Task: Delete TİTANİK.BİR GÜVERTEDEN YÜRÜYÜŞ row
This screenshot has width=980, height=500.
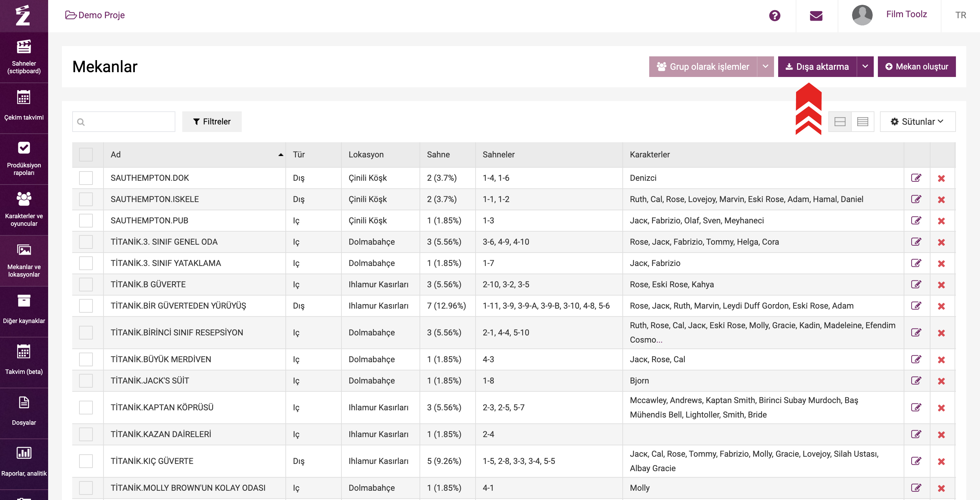Action: 941,306
